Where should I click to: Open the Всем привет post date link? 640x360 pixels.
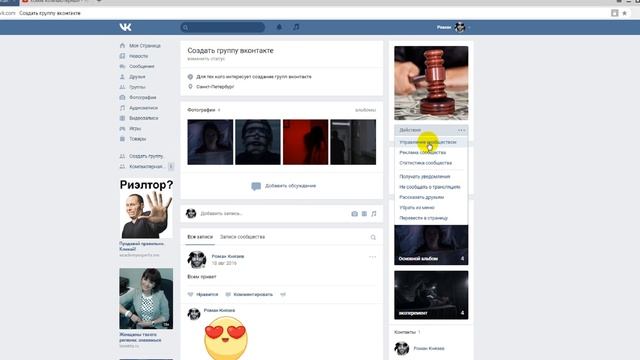coord(224,263)
